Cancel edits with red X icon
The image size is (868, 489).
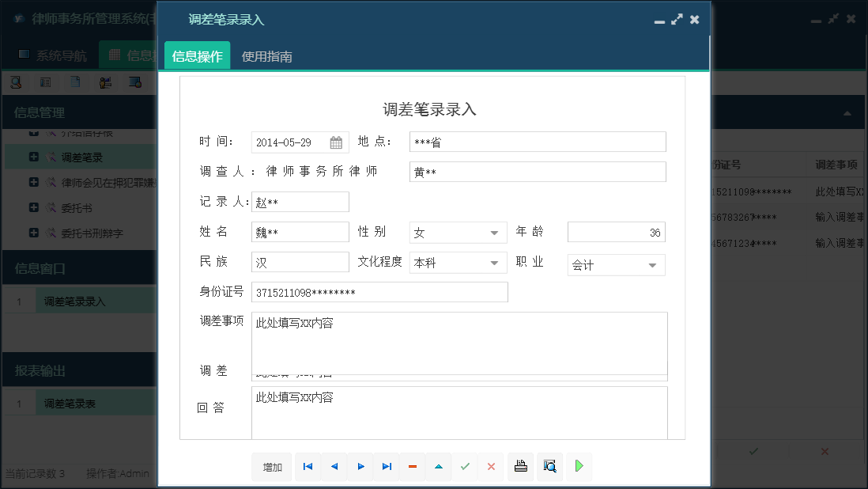point(491,467)
